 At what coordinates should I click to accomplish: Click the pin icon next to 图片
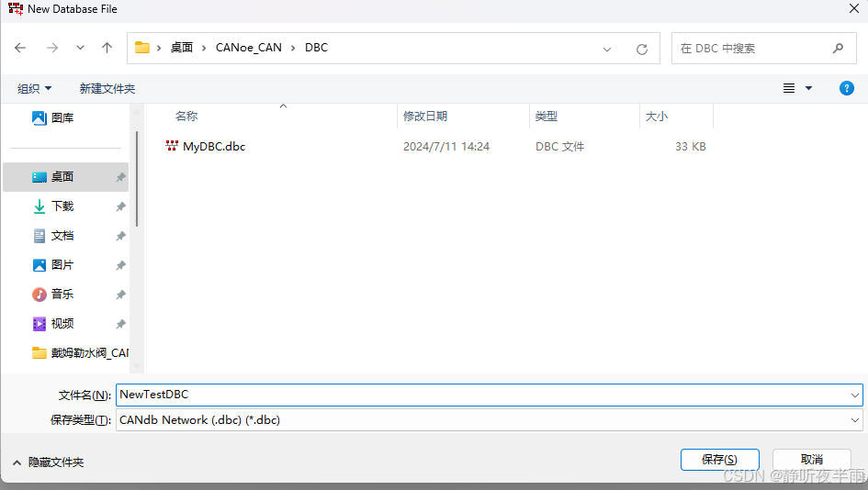120,265
